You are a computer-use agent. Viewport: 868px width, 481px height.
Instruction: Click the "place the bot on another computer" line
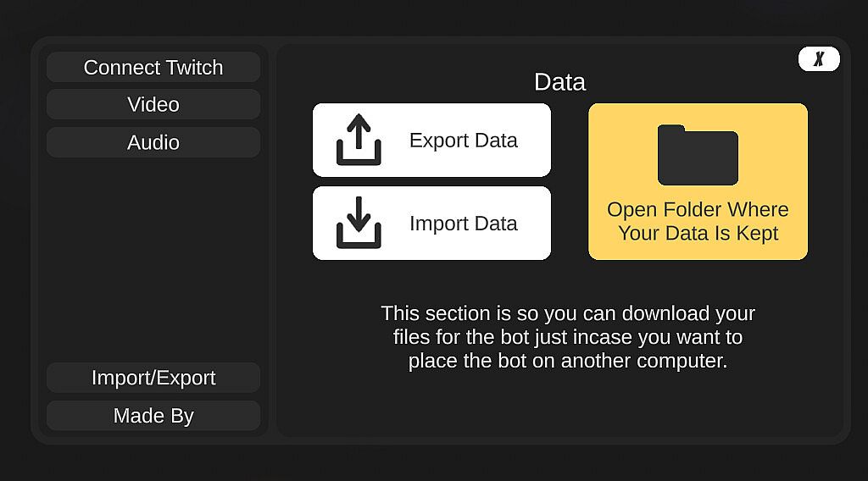pyautogui.click(x=568, y=361)
